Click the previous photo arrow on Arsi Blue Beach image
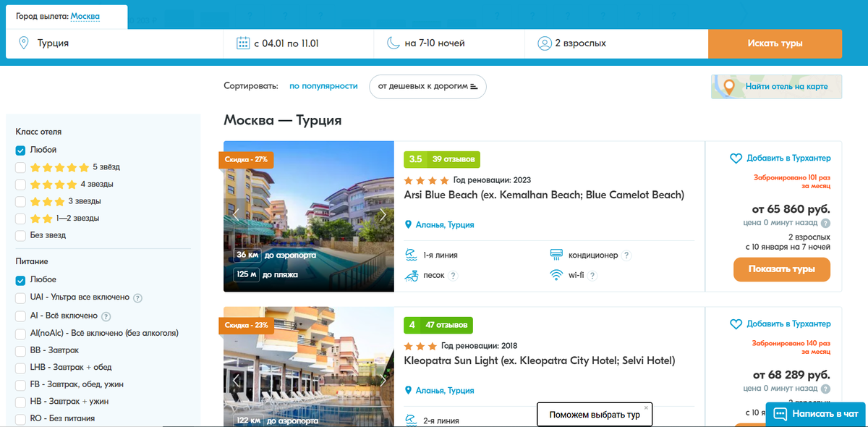Image resolution: width=868 pixels, height=427 pixels. pos(235,214)
